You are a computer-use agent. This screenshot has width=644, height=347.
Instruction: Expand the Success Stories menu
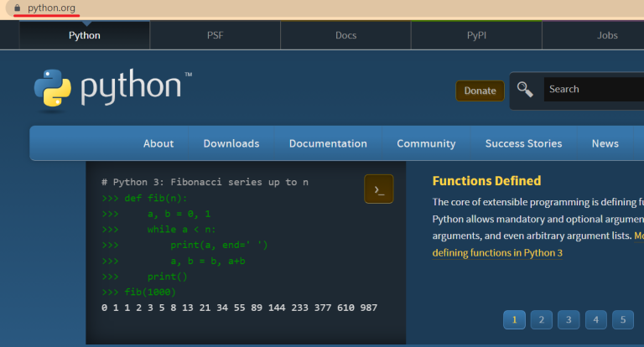(x=523, y=143)
